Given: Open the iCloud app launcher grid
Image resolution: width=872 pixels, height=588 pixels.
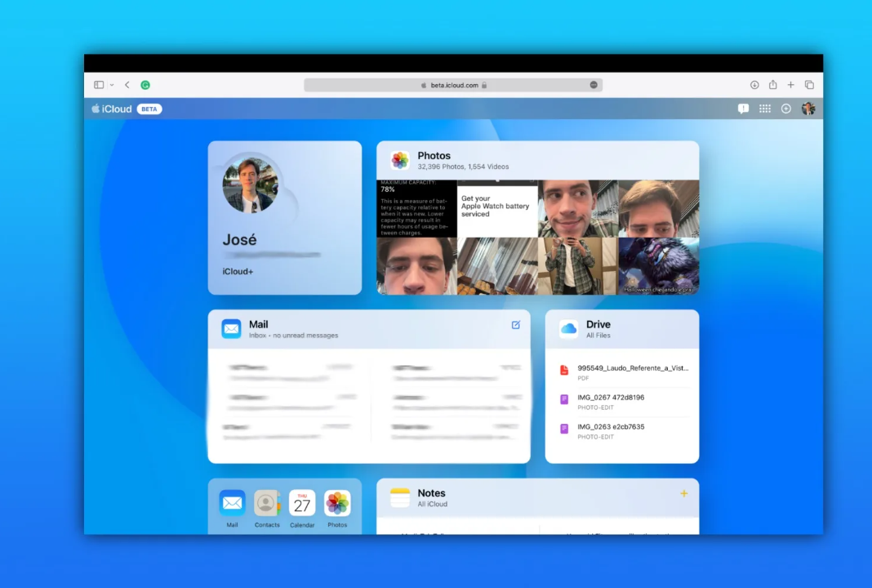Looking at the screenshot, I should tap(765, 109).
